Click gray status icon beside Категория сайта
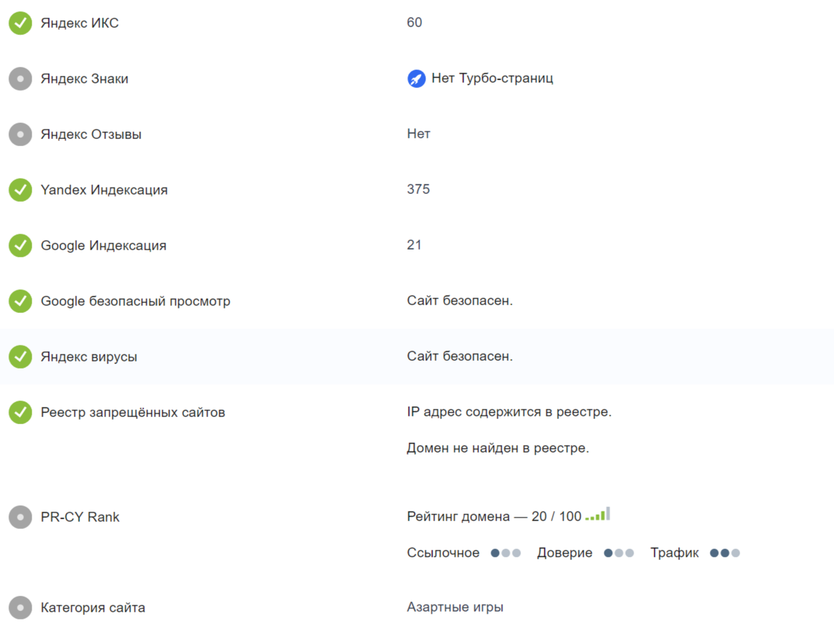Screen dimensions: 834x644 [20, 608]
